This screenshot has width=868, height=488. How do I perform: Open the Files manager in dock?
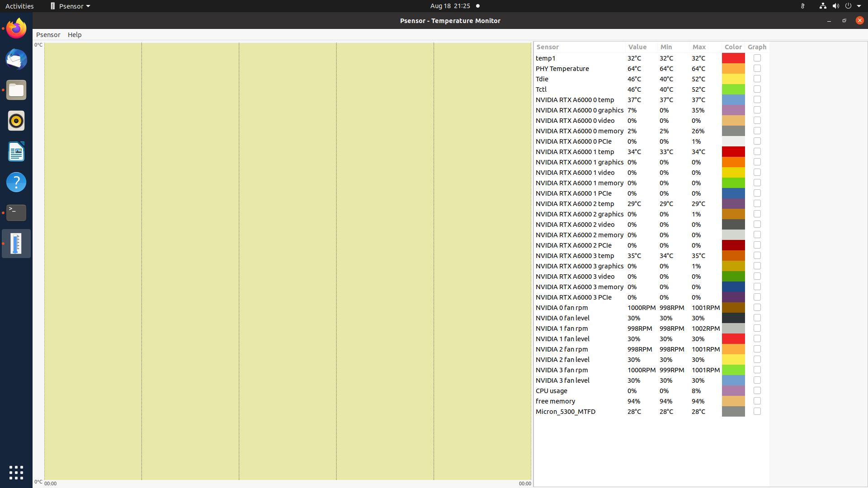pyautogui.click(x=16, y=90)
